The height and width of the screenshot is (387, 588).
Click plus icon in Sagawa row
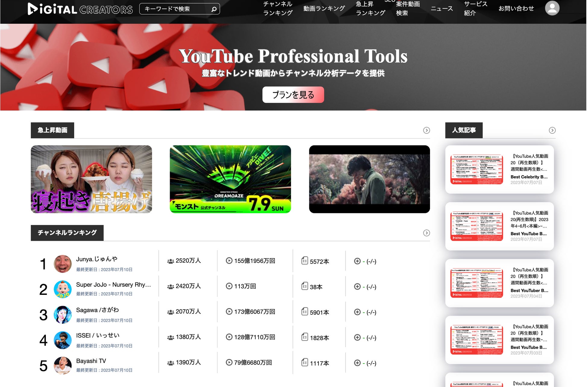coord(357,312)
